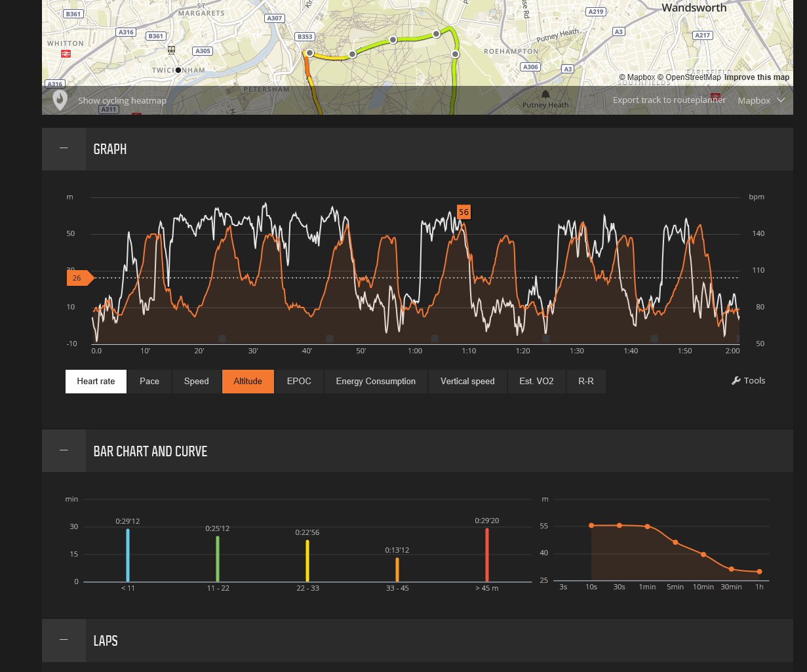Click the train station icon near Twickenham
Screen dimensions: 807x672
pos(172,50)
